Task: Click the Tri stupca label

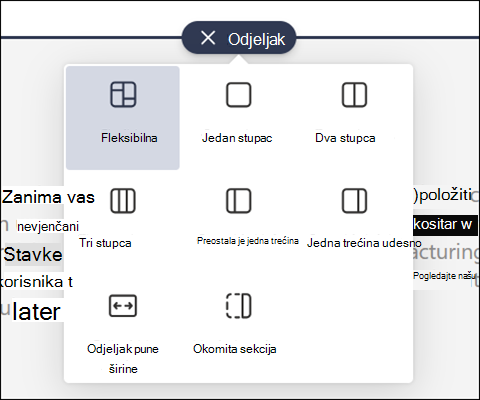Action: coord(105,243)
